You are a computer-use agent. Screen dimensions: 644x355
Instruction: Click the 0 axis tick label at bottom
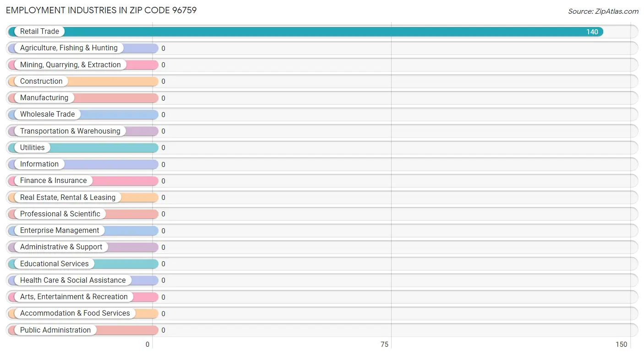(147, 344)
